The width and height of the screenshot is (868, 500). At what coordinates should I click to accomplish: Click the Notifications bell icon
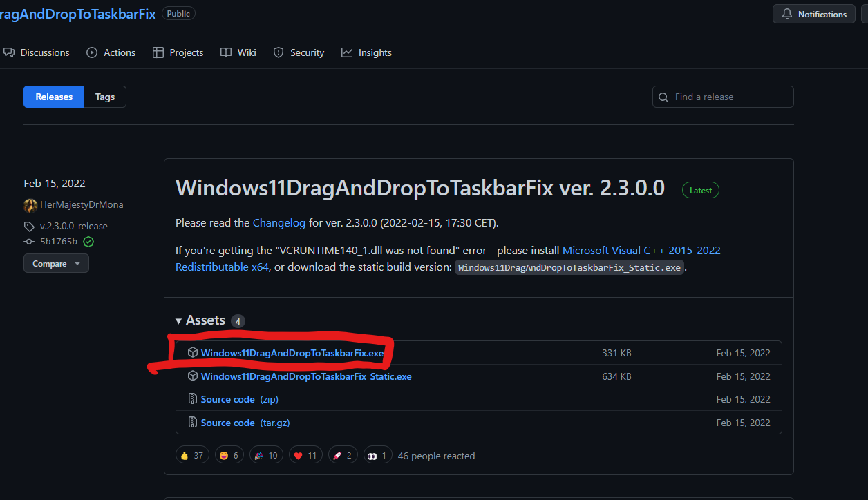787,14
